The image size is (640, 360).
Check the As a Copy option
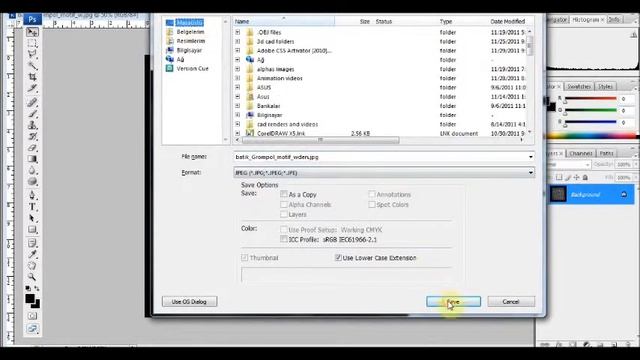click(x=284, y=194)
